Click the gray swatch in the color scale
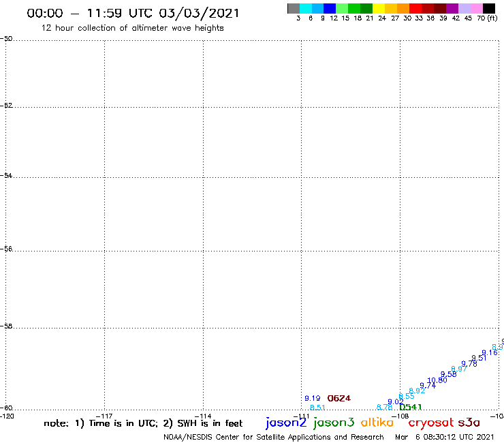504x443 pixels. click(294, 8)
